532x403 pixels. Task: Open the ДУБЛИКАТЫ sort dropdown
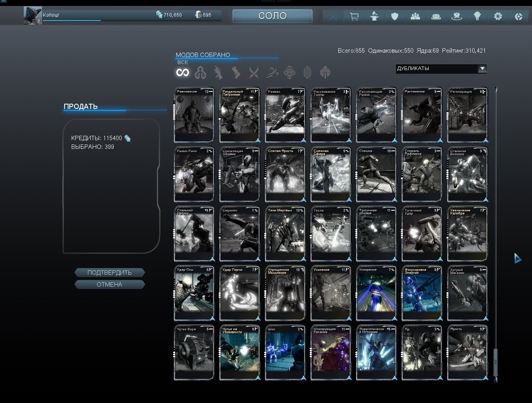pyautogui.click(x=441, y=68)
